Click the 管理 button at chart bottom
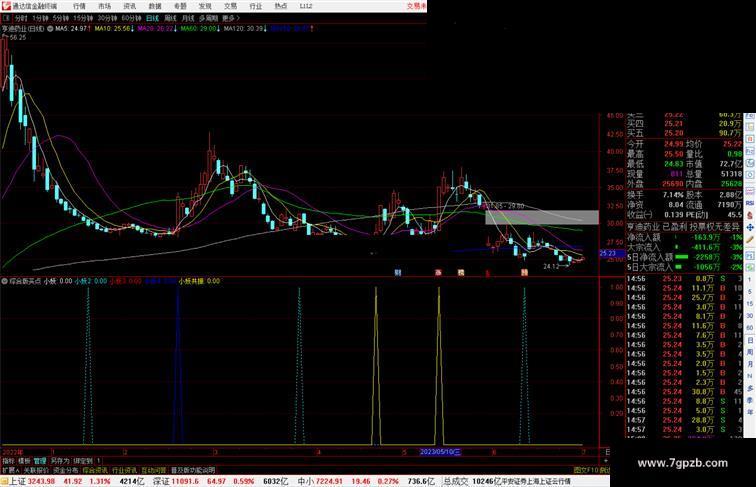 (40, 461)
